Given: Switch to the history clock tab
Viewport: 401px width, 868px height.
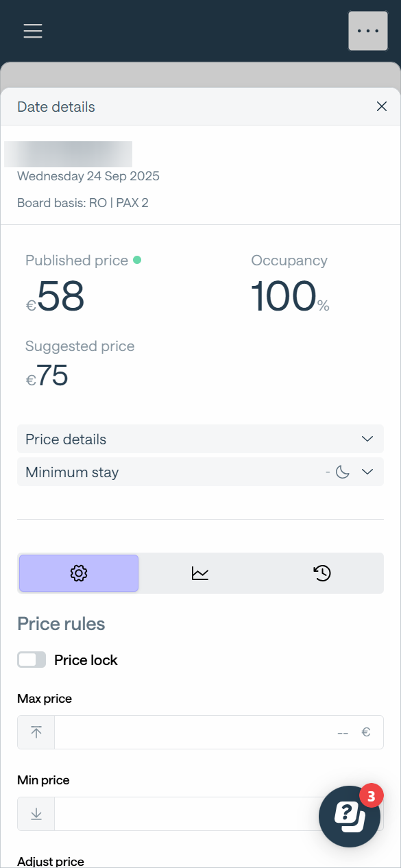Looking at the screenshot, I should point(322,573).
